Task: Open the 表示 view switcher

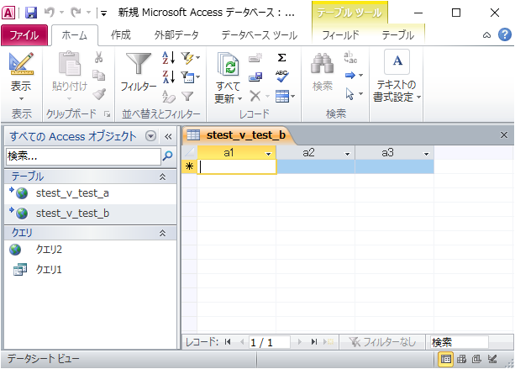Action: [x=21, y=77]
